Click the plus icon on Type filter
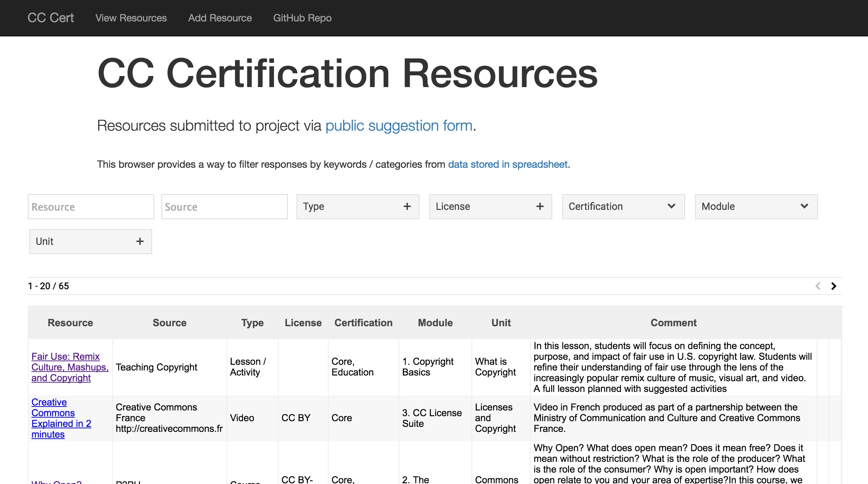 407,206
